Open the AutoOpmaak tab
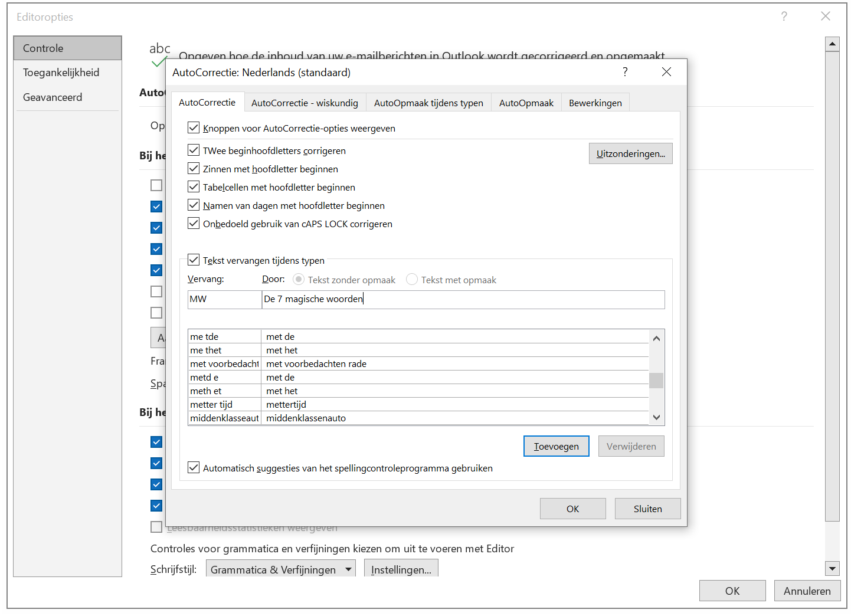The width and height of the screenshot is (851, 616). (526, 103)
